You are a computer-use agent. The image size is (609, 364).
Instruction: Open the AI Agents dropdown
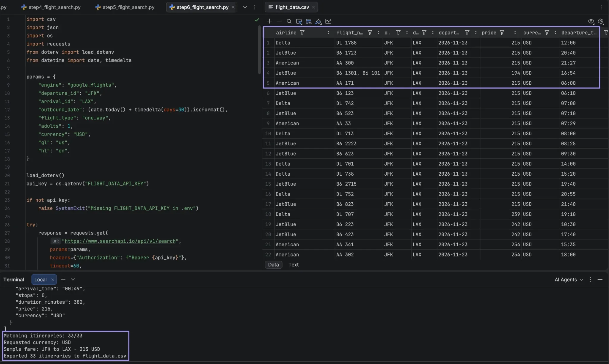tap(569, 280)
